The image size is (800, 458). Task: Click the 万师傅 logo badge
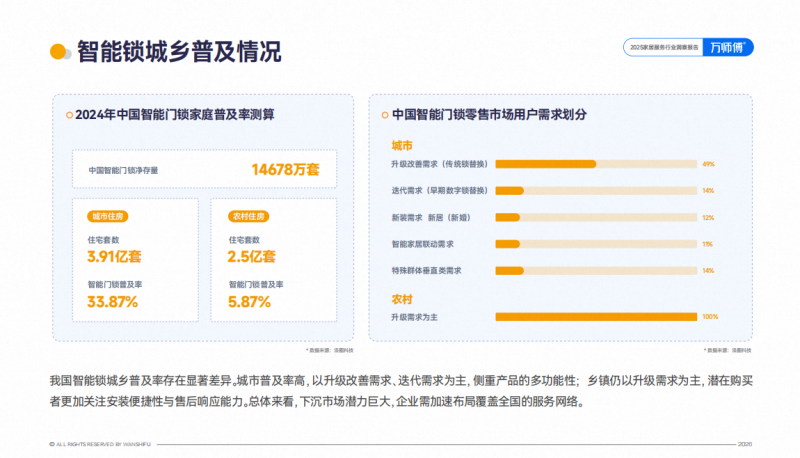pyautogui.click(x=733, y=47)
